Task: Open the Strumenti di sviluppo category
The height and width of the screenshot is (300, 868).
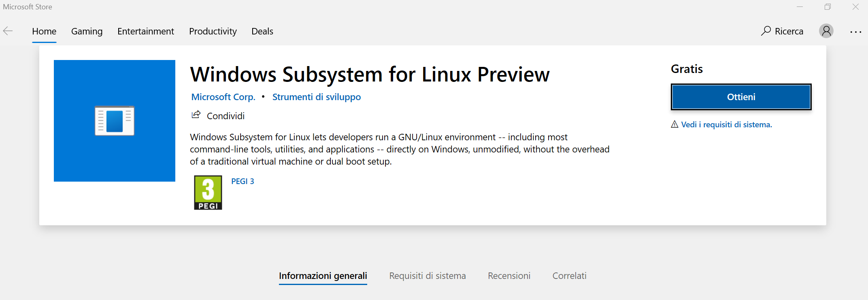Action: (317, 97)
